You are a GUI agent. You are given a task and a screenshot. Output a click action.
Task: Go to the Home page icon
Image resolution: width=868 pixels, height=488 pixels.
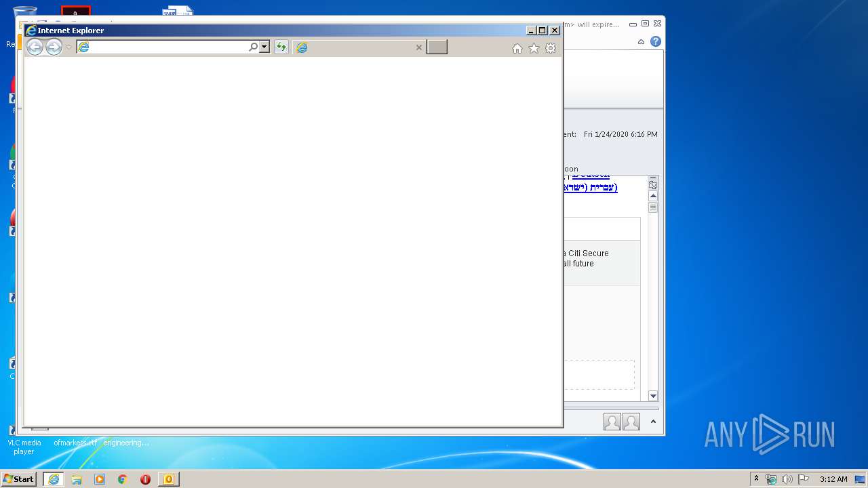coord(517,48)
